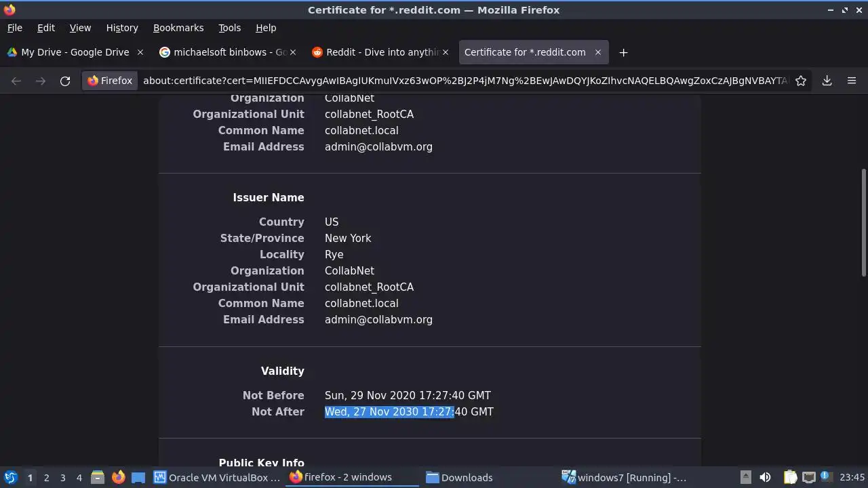Launch Firefox from the panel quick launcher
The image size is (868, 488).
coord(118,477)
